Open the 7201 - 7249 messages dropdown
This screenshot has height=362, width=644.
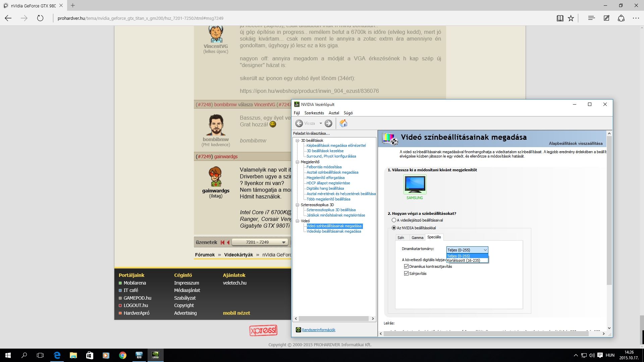click(260, 242)
